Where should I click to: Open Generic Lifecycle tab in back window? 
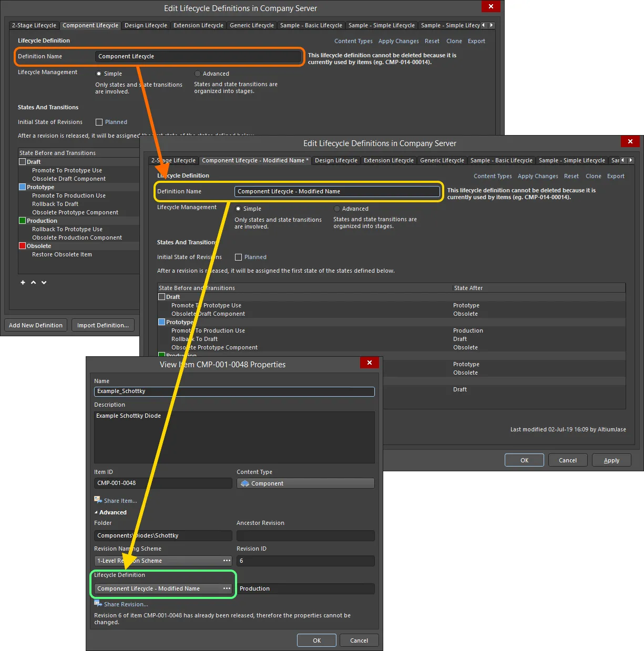tap(252, 25)
